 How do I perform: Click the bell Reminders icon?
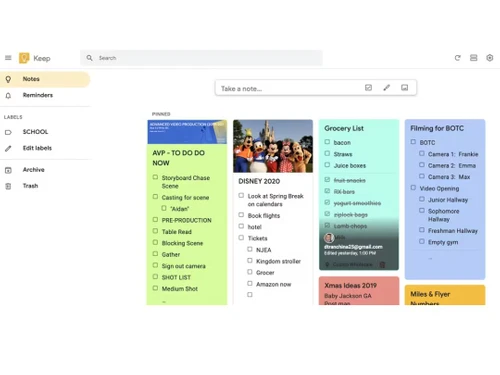[x=8, y=95]
